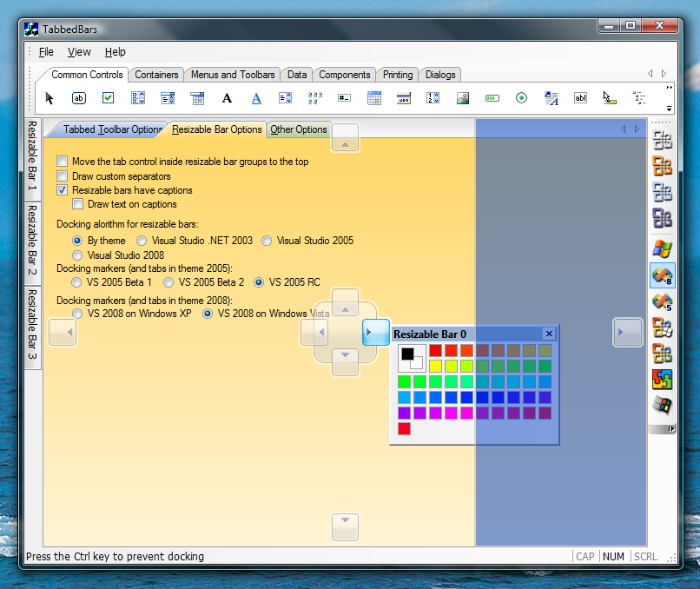Select the NumericUpDown control icon

(433, 98)
